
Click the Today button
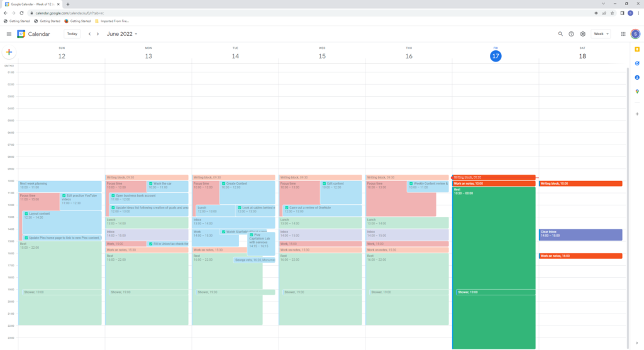click(72, 34)
